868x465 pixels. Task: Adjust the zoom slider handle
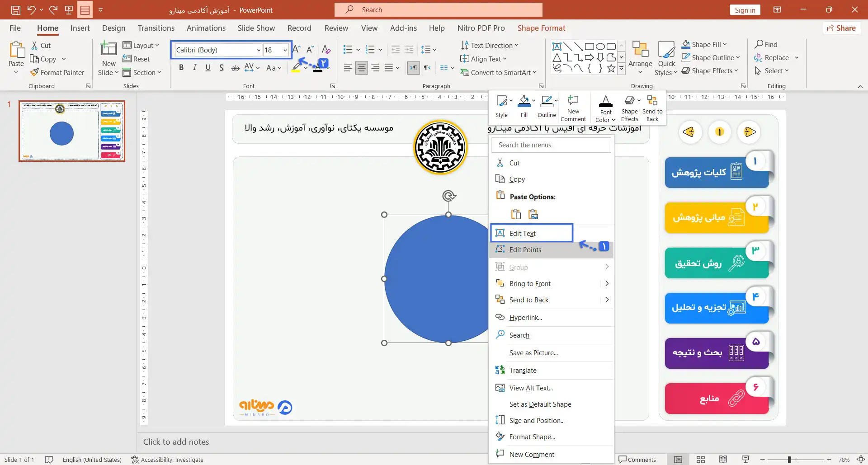[789, 460]
